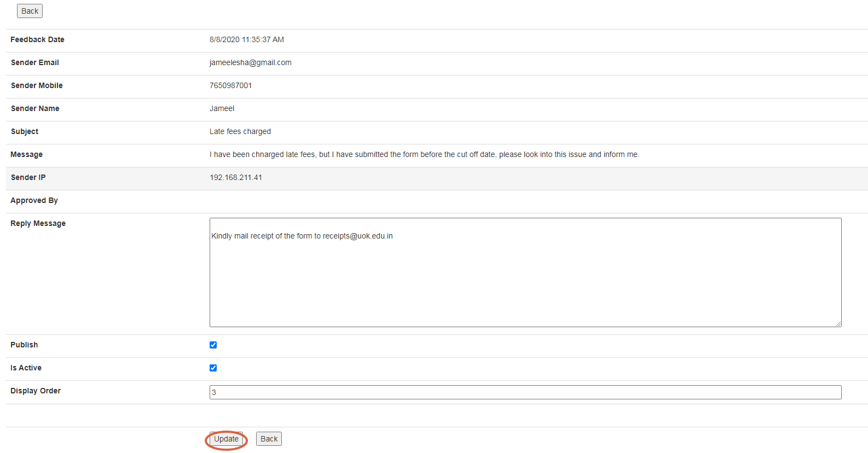
Task: Click the sender email jameelesha@gmail.com
Action: 250,62
